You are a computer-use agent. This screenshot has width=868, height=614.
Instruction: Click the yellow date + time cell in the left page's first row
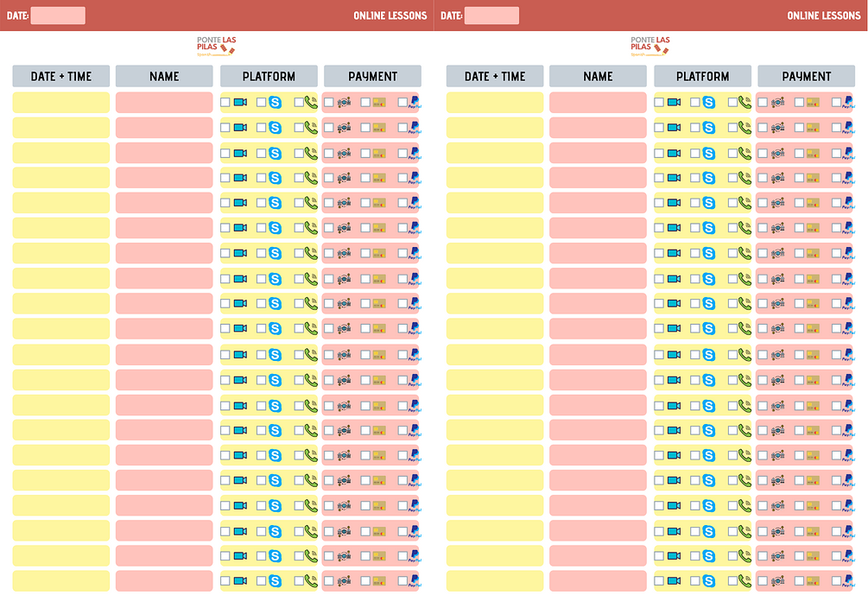[61, 103]
